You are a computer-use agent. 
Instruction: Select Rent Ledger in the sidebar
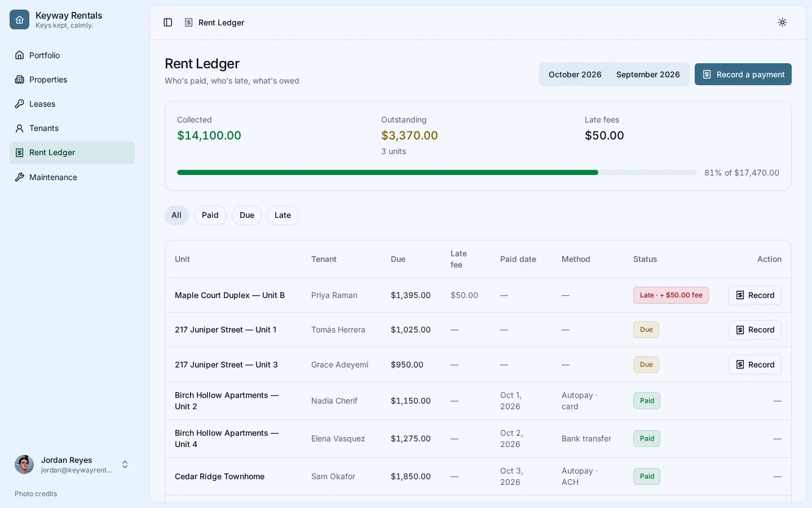72,152
